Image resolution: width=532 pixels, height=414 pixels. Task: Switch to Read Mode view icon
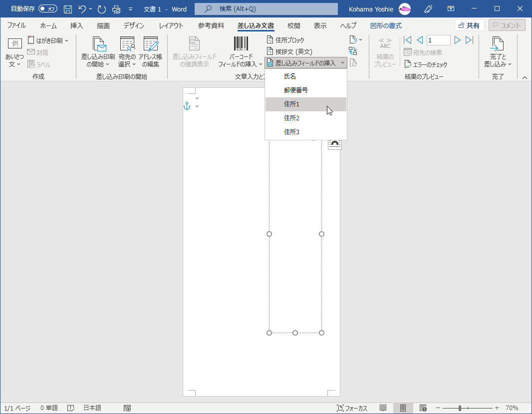tap(383, 408)
